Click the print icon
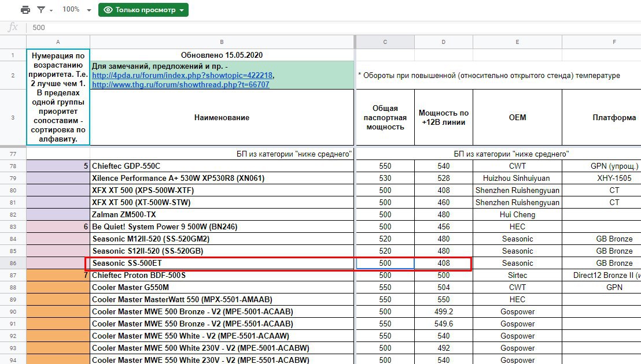The height and width of the screenshot is (364, 641). click(x=25, y=10)
